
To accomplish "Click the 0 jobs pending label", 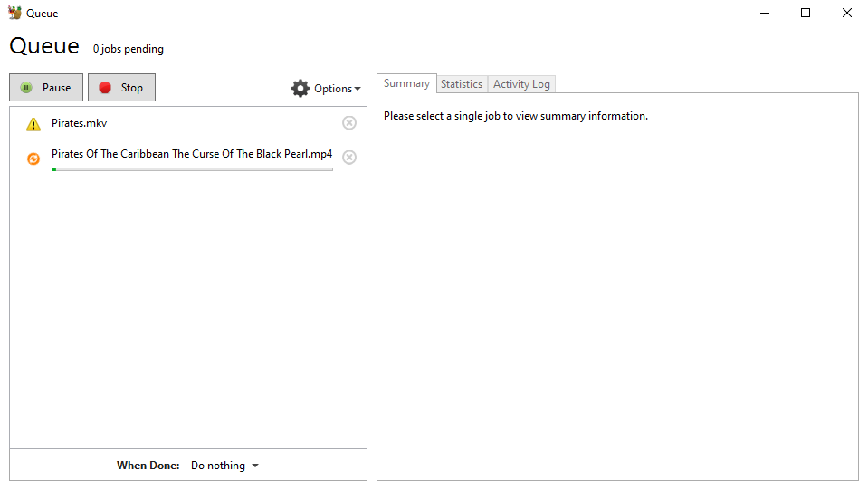I will point(129,49).
